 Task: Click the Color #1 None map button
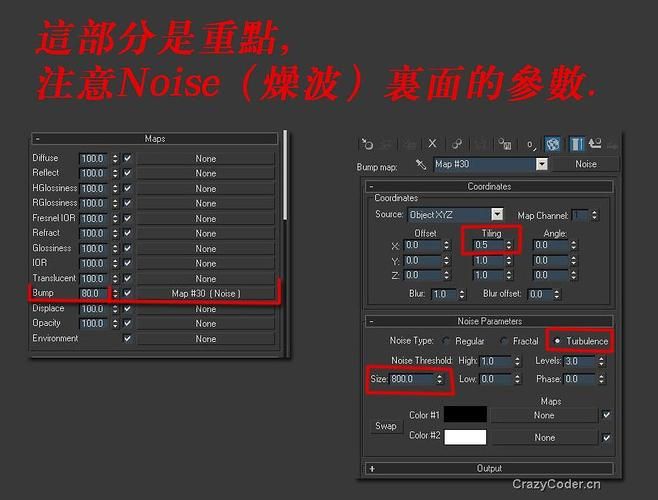[544, 415]
